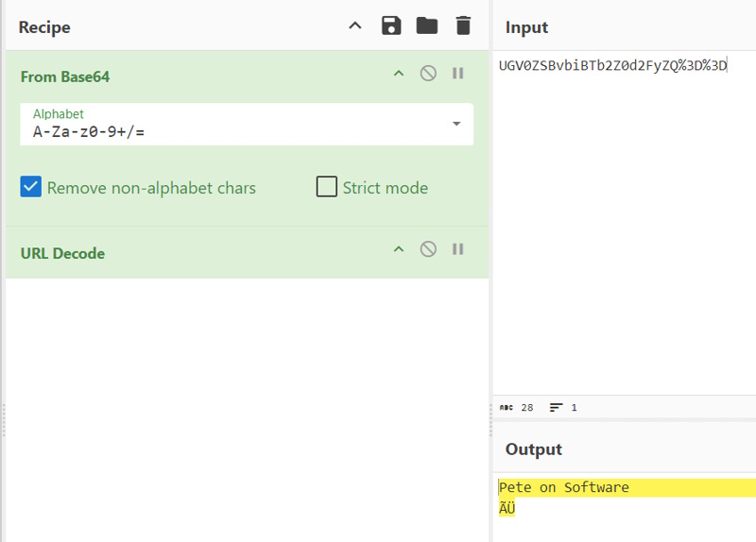756x542 pixels.
Task: Disable the From Base64 operation
Action: tap(428, 74)
